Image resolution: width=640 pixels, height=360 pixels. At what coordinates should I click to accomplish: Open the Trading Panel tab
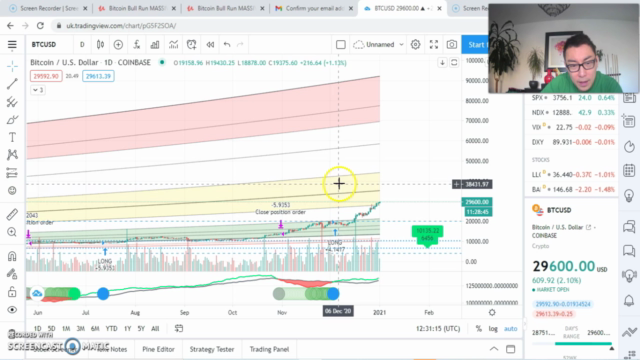[269, 349]
